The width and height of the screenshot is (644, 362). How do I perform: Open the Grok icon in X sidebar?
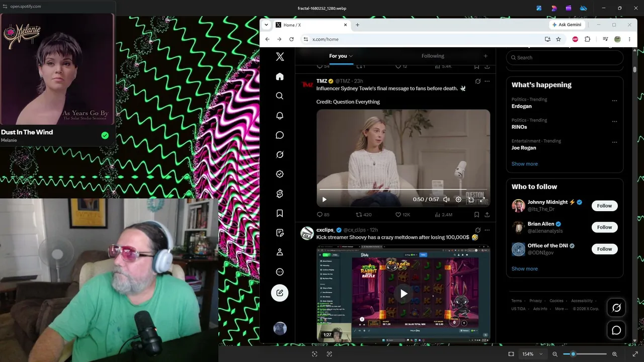280,155
